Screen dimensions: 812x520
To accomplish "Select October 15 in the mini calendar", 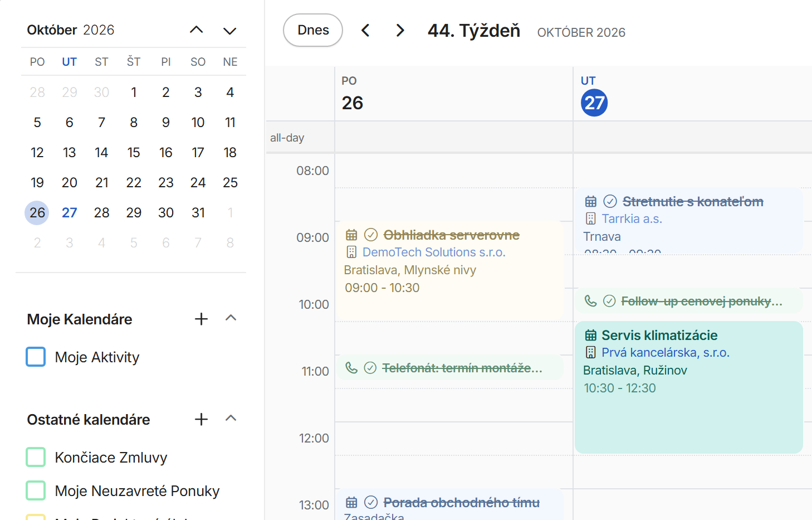I will 134,153.
